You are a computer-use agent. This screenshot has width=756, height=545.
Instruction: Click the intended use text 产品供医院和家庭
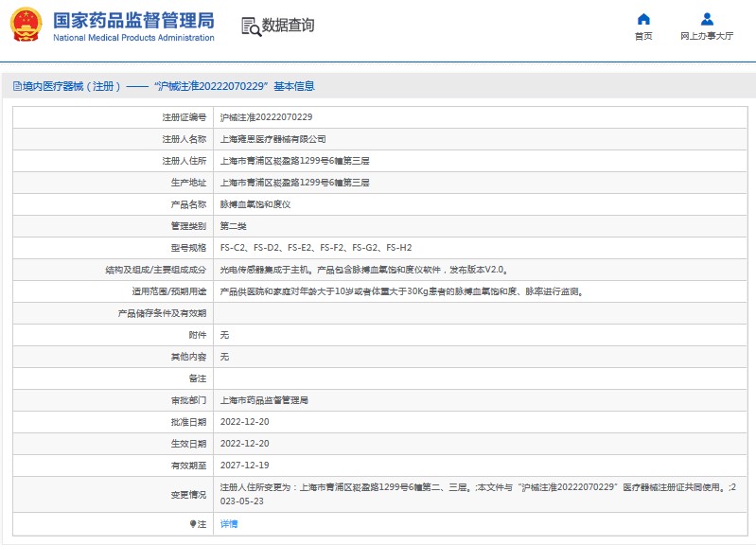click(402, 291)
